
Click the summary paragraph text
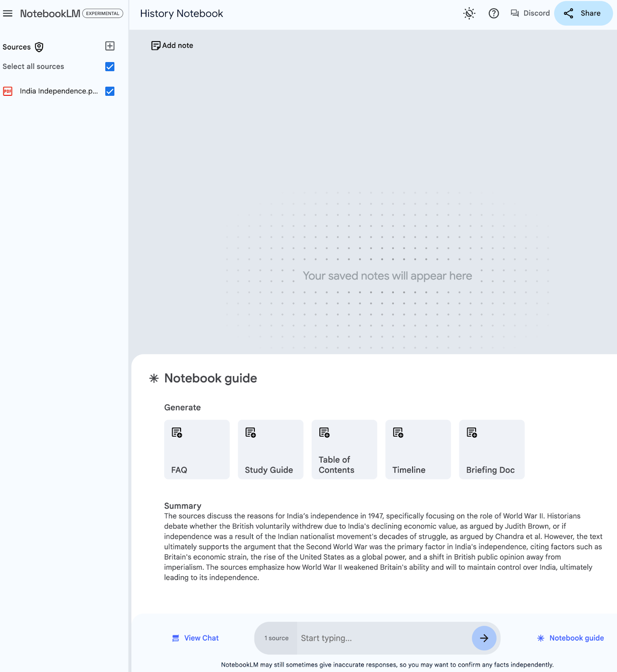click(383, 546)
